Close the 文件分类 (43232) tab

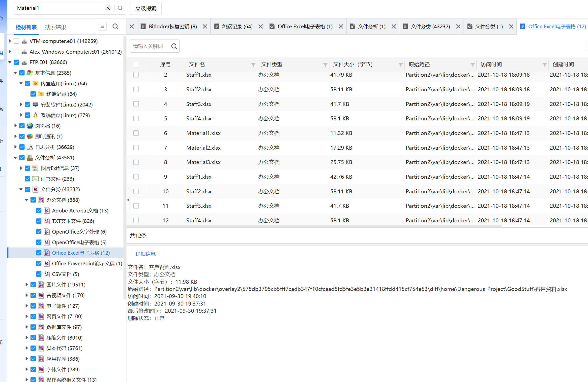click(458, 27)
